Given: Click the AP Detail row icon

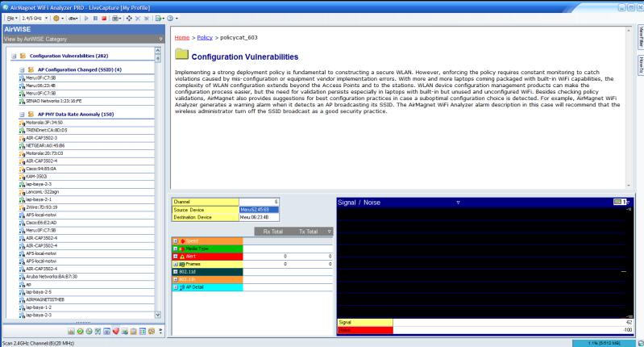Looking at the screenshot, I should [x=182, y=287].
